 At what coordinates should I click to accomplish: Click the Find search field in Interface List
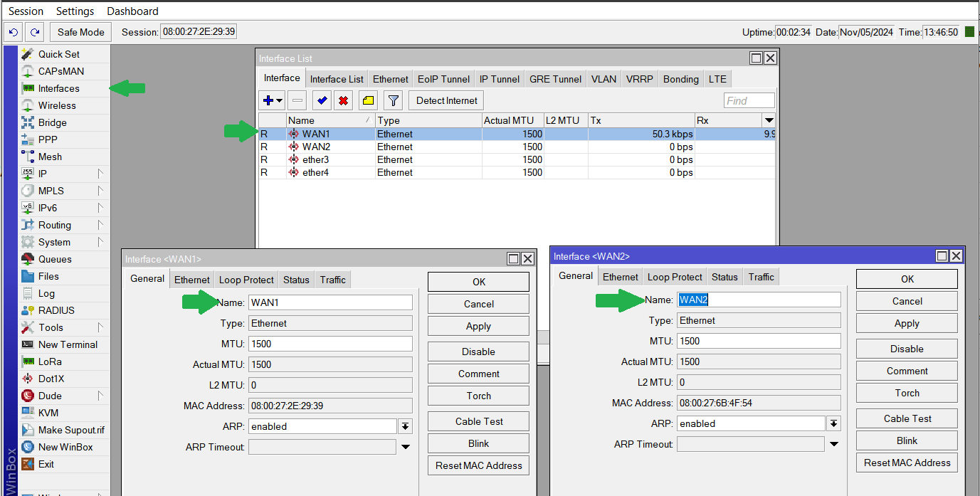(749, 100)
